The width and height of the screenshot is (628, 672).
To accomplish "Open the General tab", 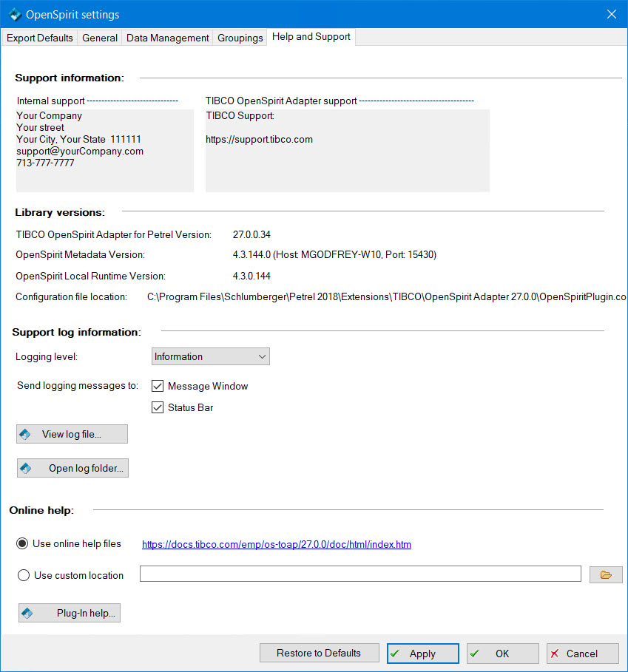I will (x=99, y=38).
